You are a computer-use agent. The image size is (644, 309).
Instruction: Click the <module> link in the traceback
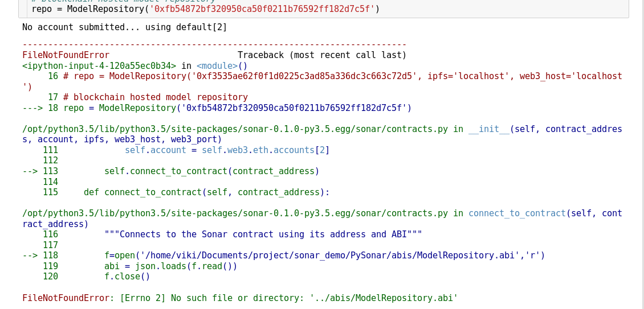tap(217, 65)
